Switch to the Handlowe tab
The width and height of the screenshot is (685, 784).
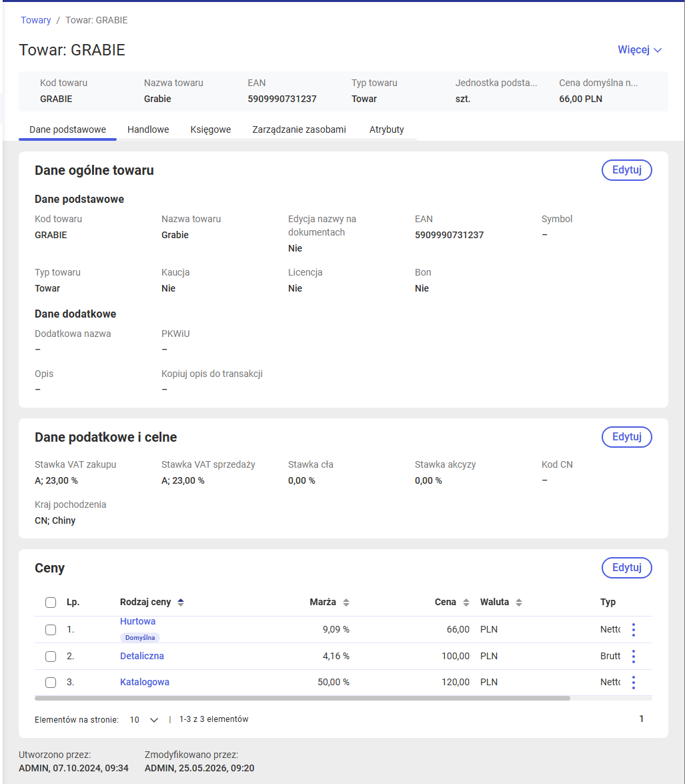tap(148, 129)
